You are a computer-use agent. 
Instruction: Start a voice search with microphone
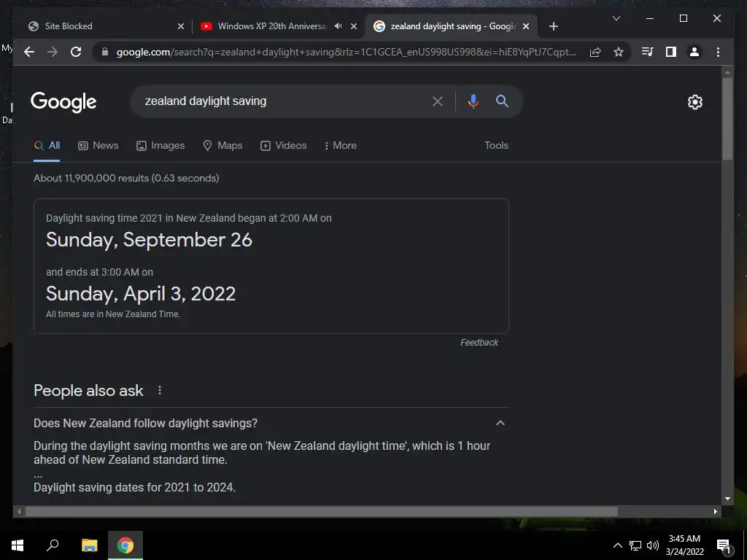[473, 101]
